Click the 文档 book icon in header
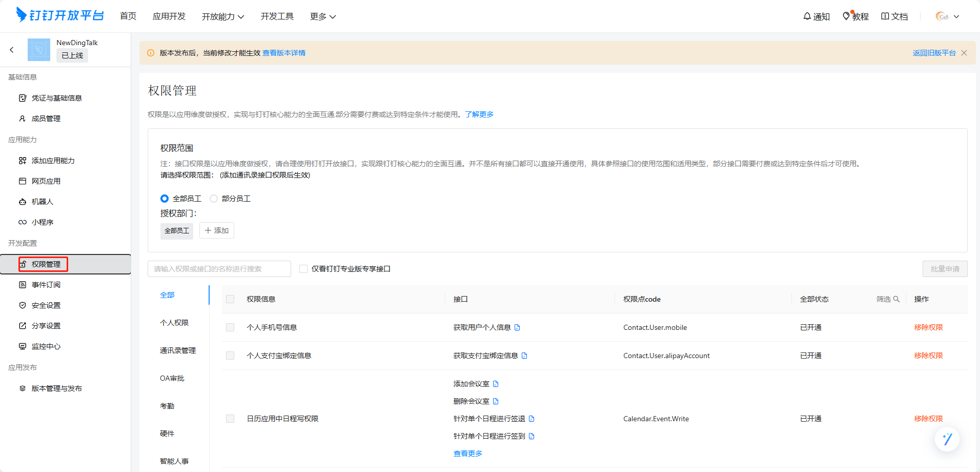The height and width of the screenshot is (472, 980). [x=885, y=16]
